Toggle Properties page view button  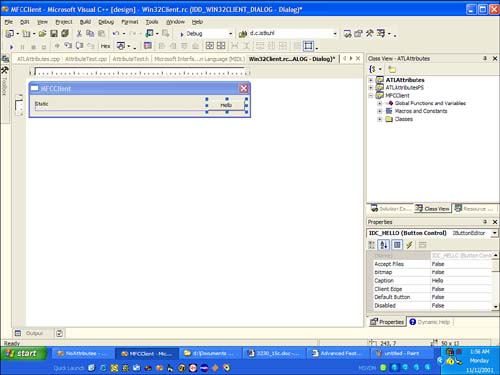pos(397,245)
